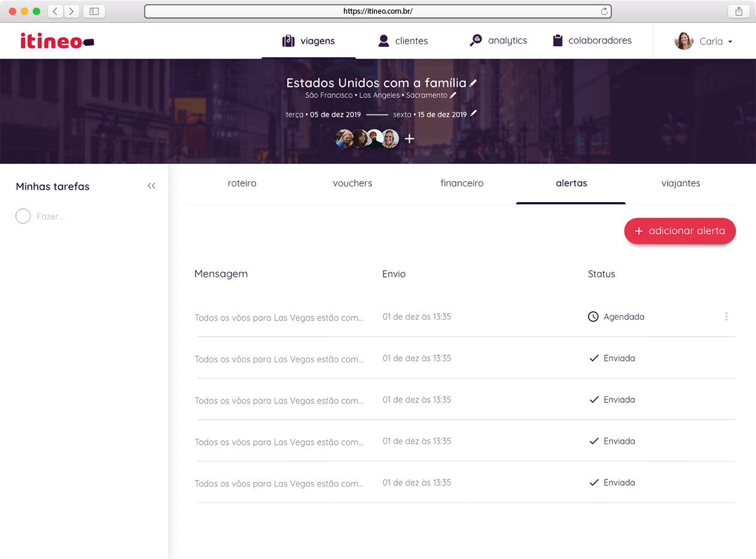756x559 pixels.
Task: Click the São Francisco • Los Angeles • Sacramento text
Action: click(376, 95)
